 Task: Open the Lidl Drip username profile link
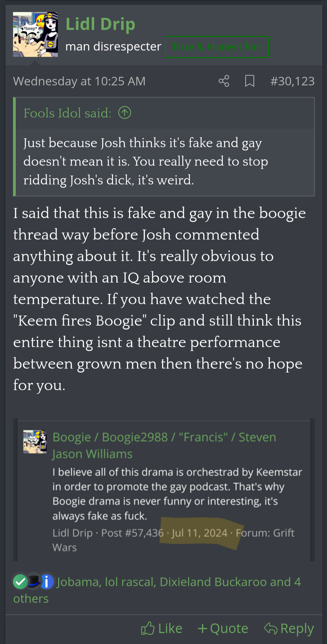(x=100, y=24)
